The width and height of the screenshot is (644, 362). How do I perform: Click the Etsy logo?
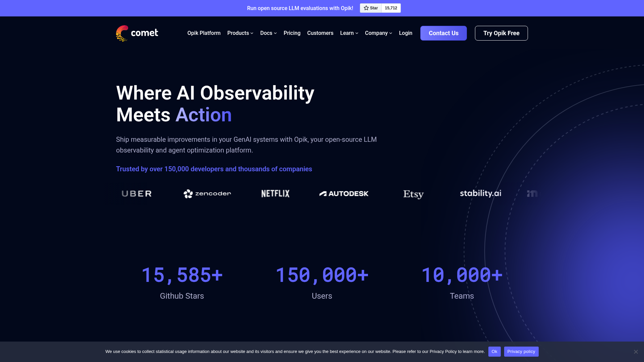pos(413,194)
